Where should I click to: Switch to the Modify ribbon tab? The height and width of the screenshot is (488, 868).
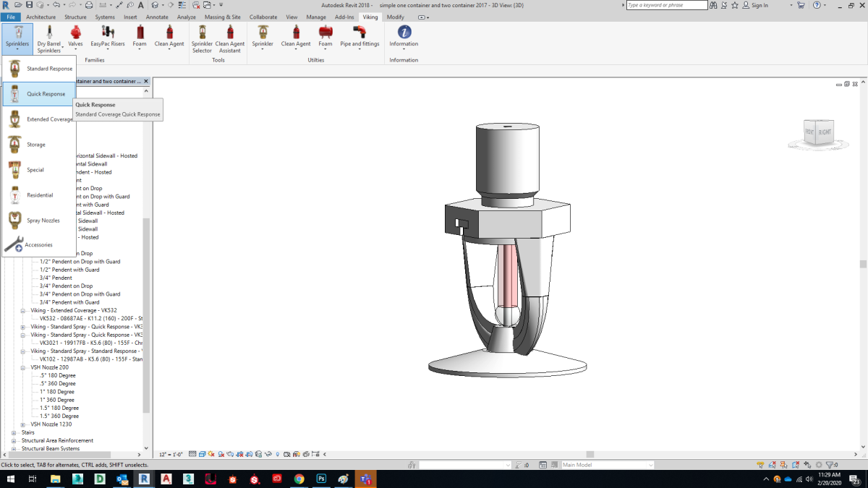[x=396, y=17]
